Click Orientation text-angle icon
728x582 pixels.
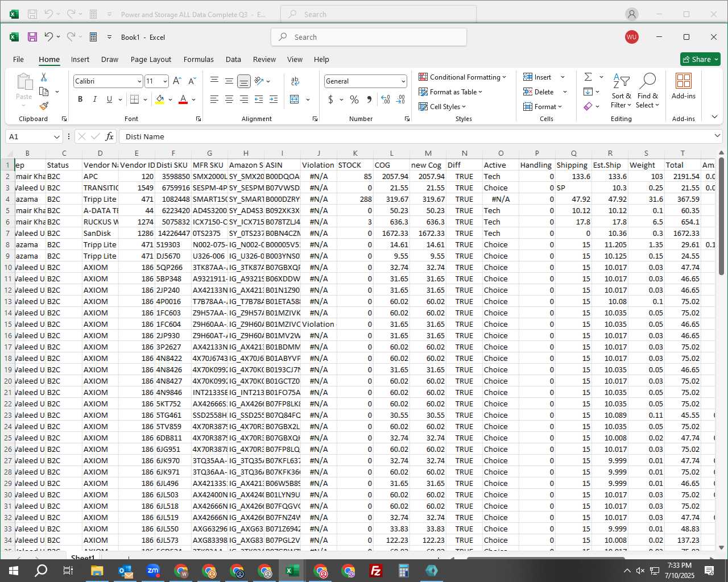click(259, 81)
